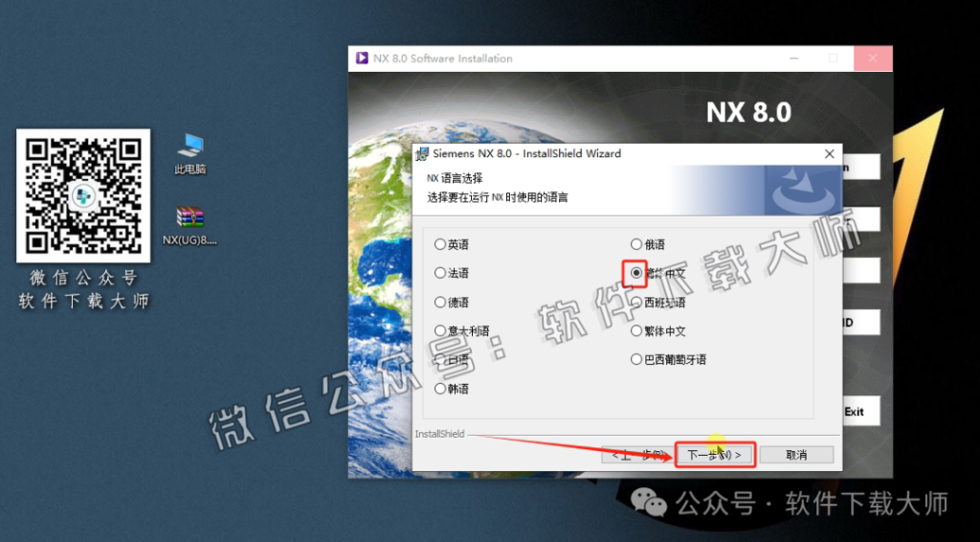Select the 繁体中文 radio button
Image resolution: width=980 pixels, height=542 pixels.
pyautogui.click(x=636, y=330)
